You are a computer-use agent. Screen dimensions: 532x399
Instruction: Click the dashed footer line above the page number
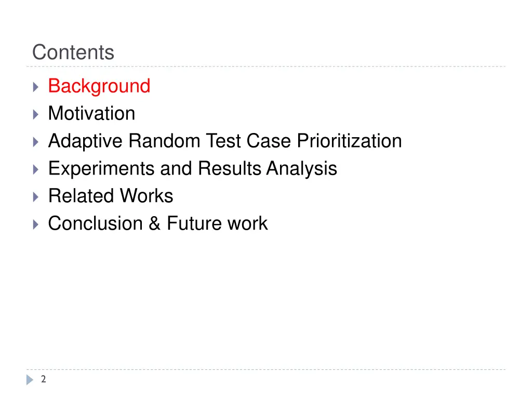click(x=266, y=369)
